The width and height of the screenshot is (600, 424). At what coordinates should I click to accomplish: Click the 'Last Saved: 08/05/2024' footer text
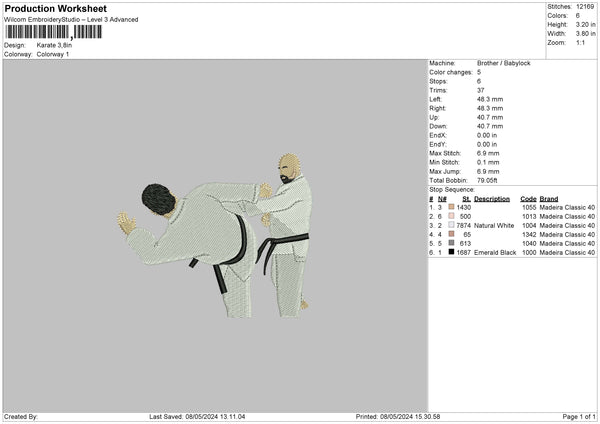pyautogui.click(x=197, y=417)
